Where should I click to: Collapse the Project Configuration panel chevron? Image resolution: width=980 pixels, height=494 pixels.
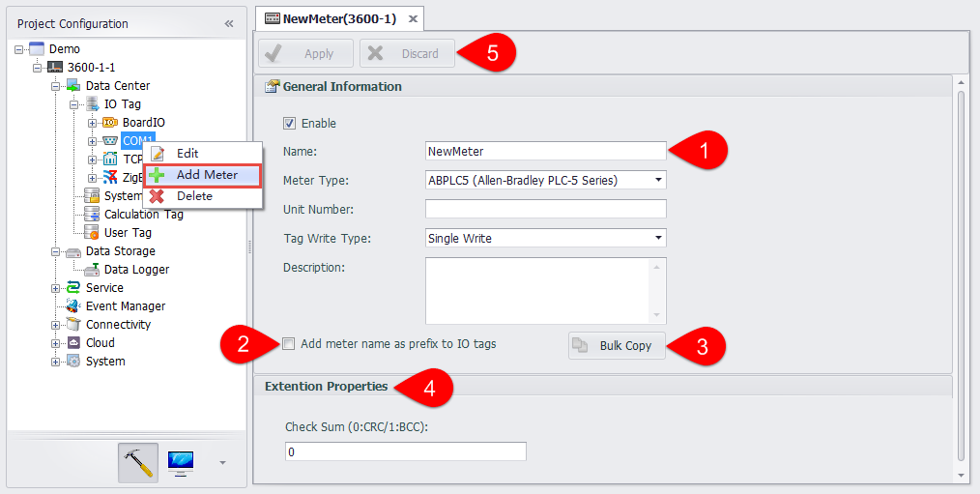pyautogui.click(x=229, y=23)
